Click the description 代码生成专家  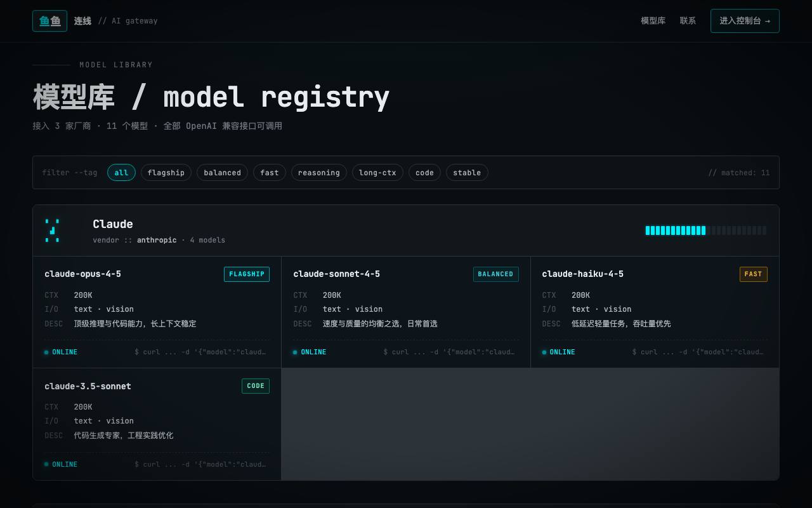coord(124,436)
